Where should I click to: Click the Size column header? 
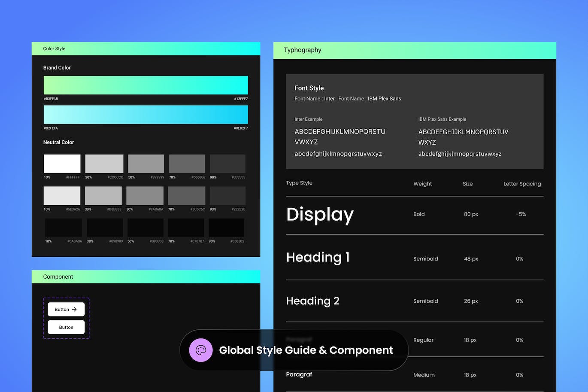point(468,184)
